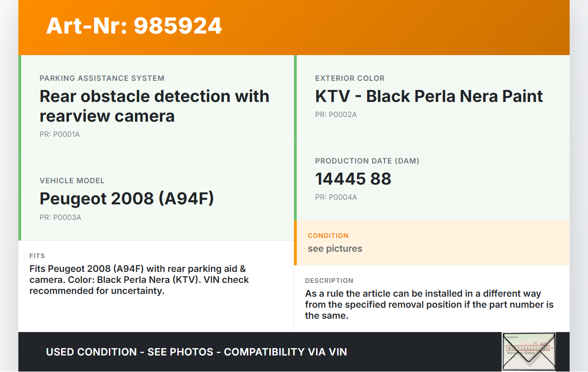Click the KTV - Black Perla Nera Paint value

click(429, 96)
